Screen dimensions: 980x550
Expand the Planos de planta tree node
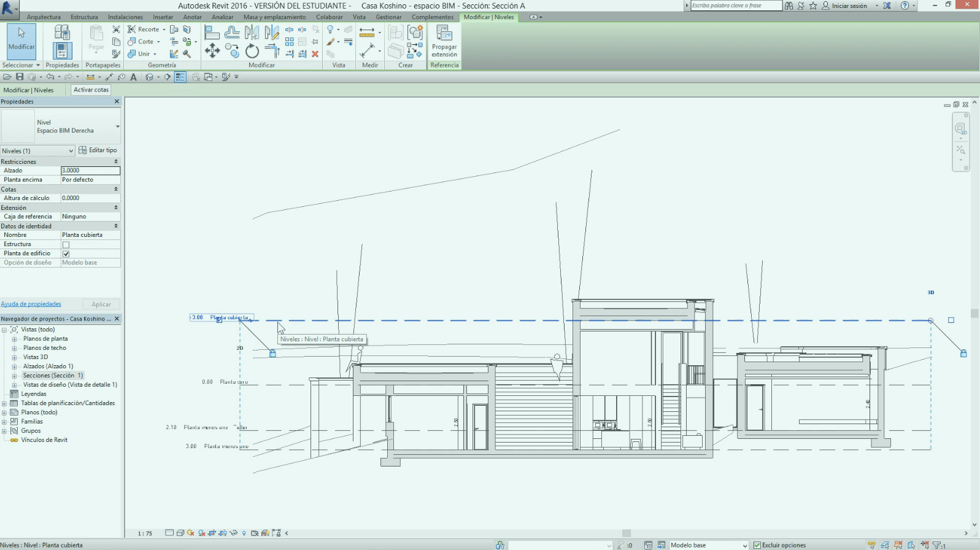pyautogui.click(x=14, y=339)
